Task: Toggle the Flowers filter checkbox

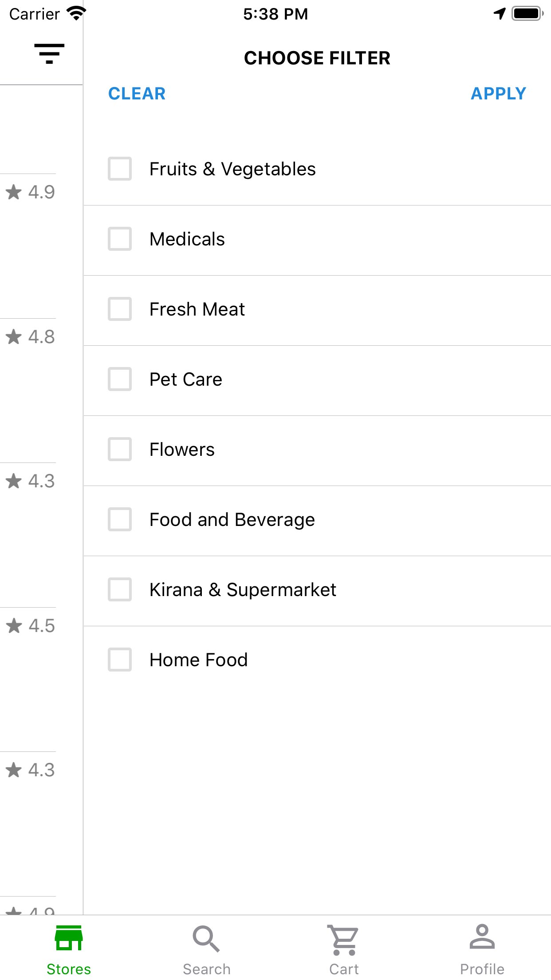Action: 120,449
